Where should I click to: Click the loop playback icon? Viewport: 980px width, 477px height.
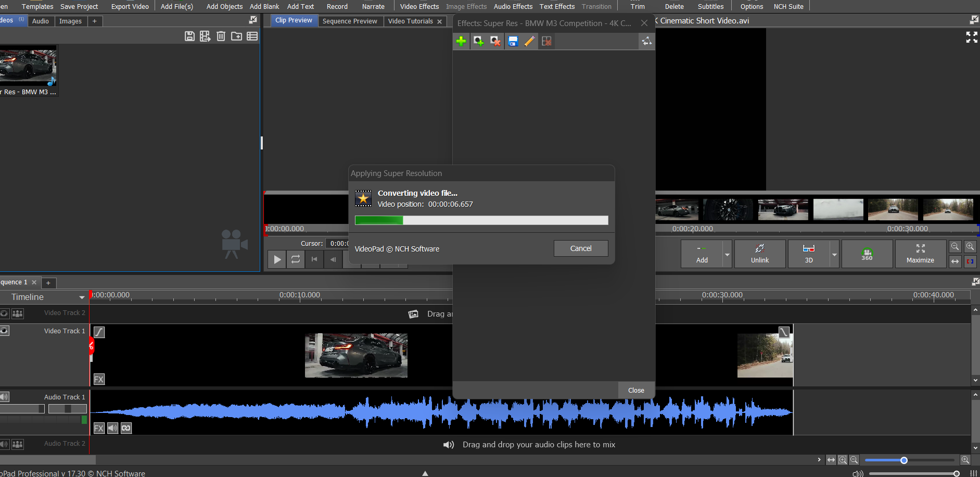(295, 259)
